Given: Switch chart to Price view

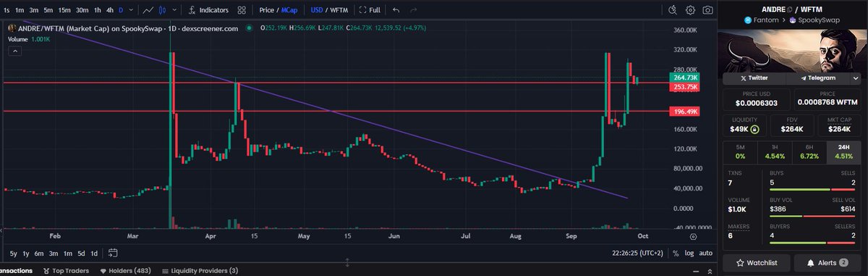Looking at the screenshot, I should (267, 10).
